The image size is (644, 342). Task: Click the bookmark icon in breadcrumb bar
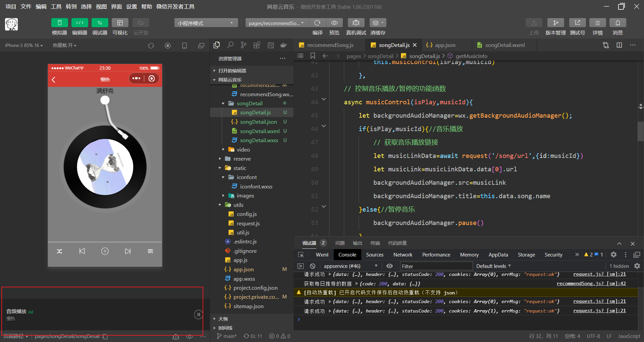[313, 56]
